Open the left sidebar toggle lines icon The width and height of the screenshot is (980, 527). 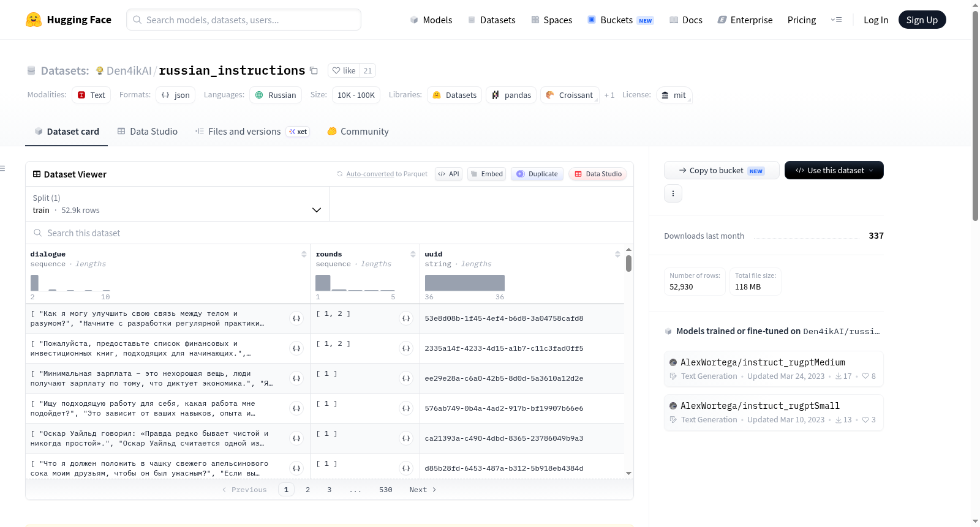pyautogui.click(x=2, y=168)
